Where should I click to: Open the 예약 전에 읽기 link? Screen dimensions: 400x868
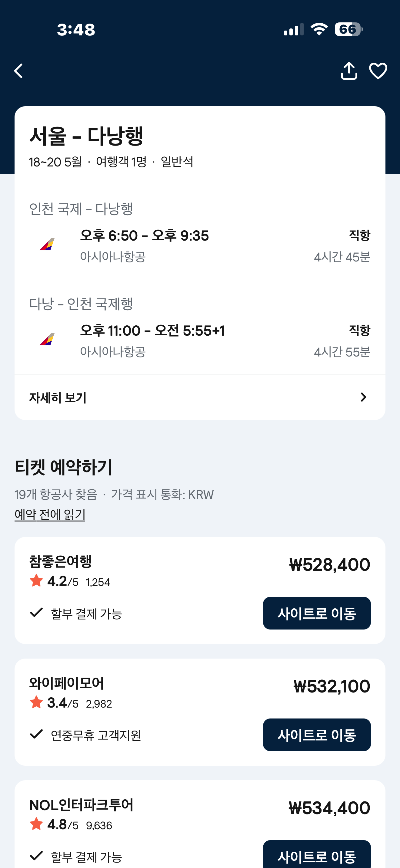[x=50, y=515]
